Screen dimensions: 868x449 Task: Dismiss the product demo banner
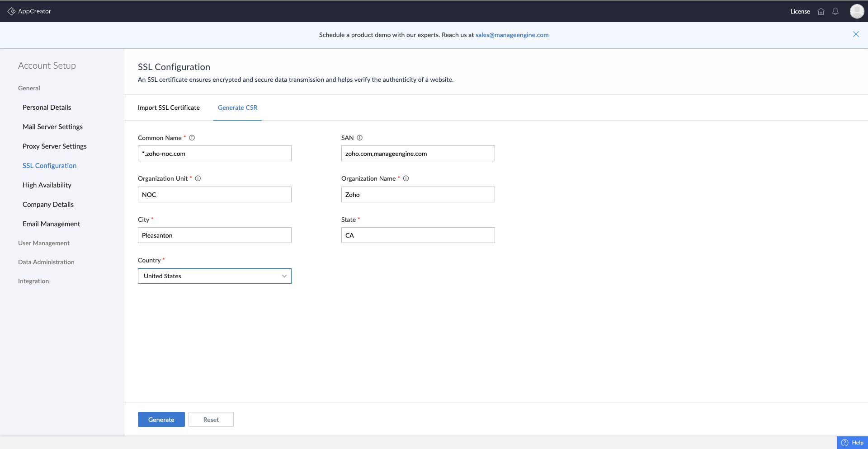tap(856, 34)
